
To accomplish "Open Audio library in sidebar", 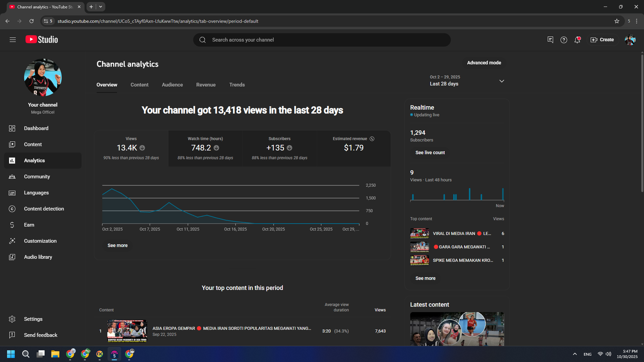I will coord(38,257).
